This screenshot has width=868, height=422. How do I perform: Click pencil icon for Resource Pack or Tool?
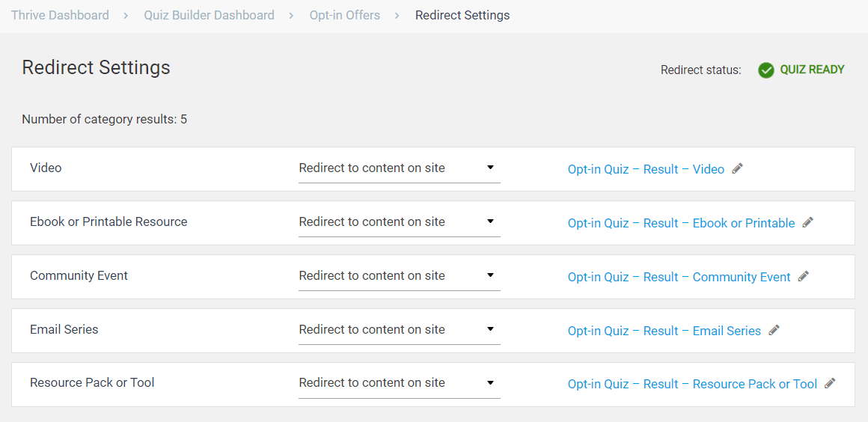tap(830, 383)
